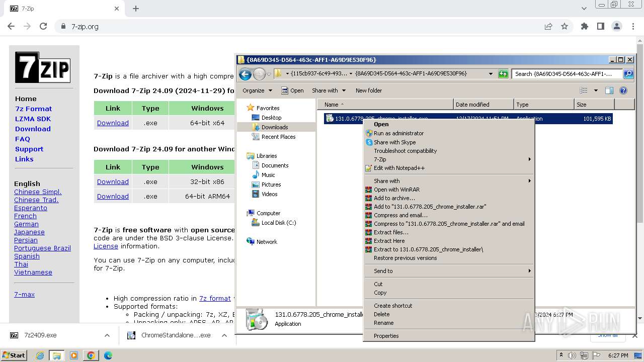Click the 7z Format sidebar link
The width and height of the screenshot is (644, 362).
33,109
